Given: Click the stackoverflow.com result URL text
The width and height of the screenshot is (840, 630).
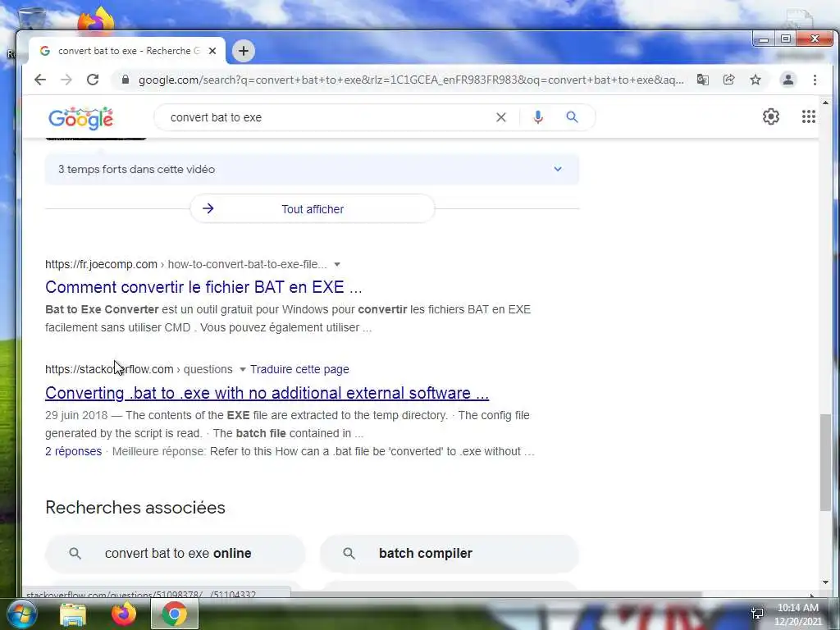Looking at the screenshot, I should tap(139, 370).
